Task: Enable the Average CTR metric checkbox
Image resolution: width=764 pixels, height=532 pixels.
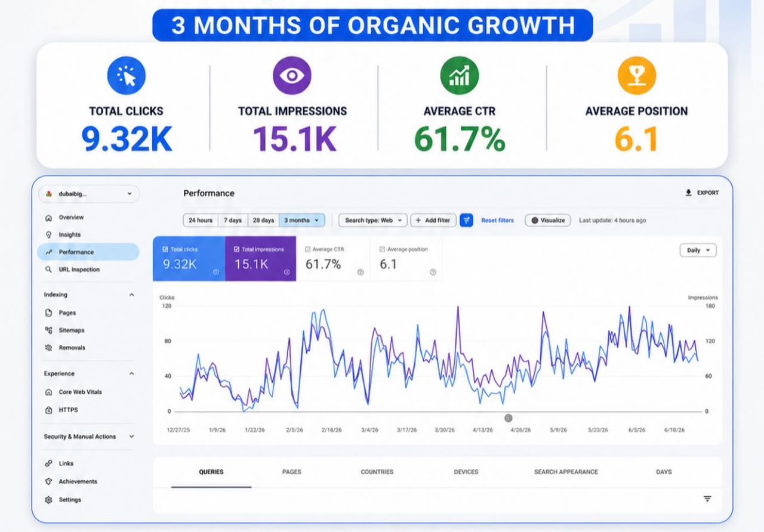Action: [x=308, y=249]
